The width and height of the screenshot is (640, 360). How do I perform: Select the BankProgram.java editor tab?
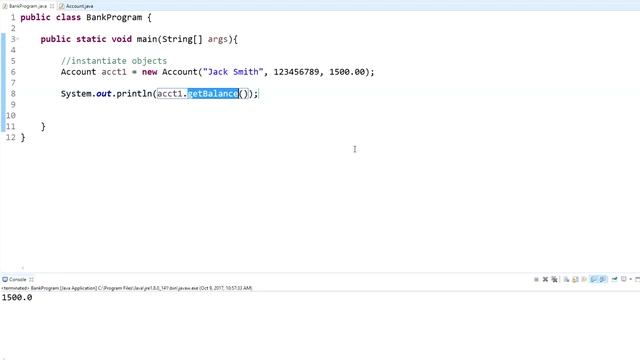pos(25,6)
